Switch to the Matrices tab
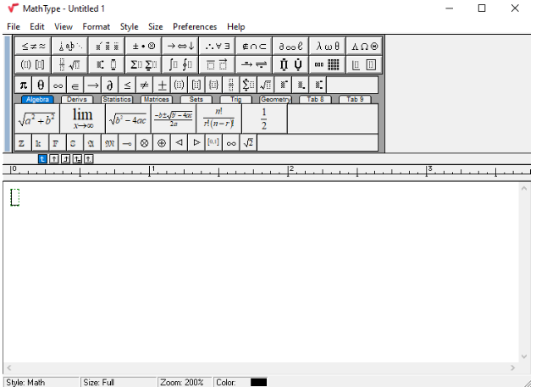Viewport: 536px width, 392px height. click(x=157, y=99)
